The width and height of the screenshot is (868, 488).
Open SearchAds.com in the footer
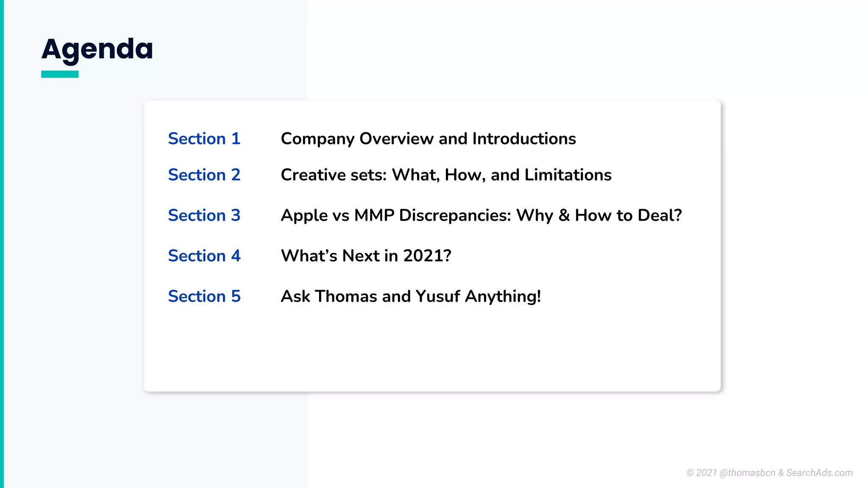[x=819, y=473]
